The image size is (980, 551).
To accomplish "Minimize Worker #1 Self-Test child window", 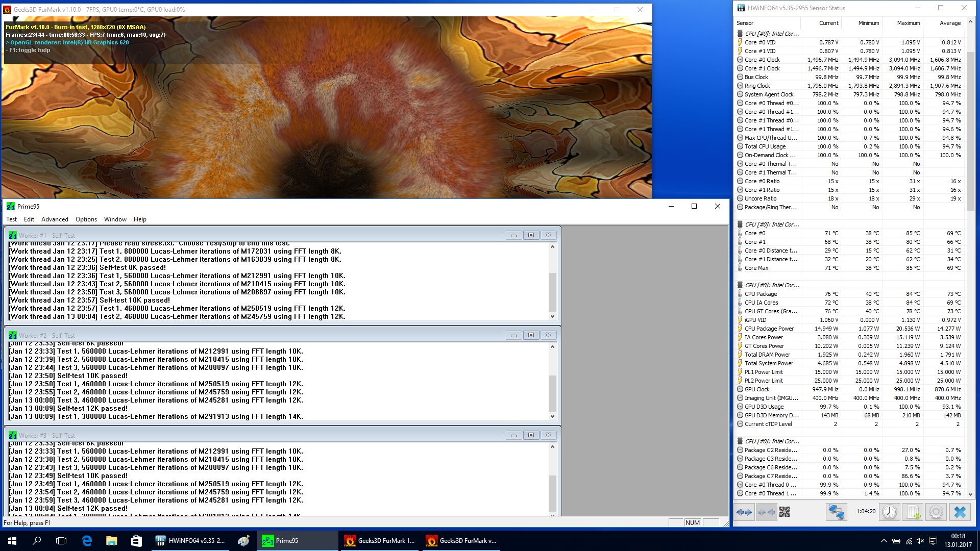I will tap(513, 235).
